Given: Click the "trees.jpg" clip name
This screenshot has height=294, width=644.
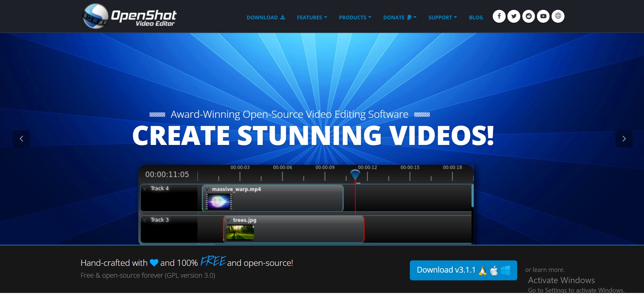Looking at the screenshot, I should tap(245, 220).
